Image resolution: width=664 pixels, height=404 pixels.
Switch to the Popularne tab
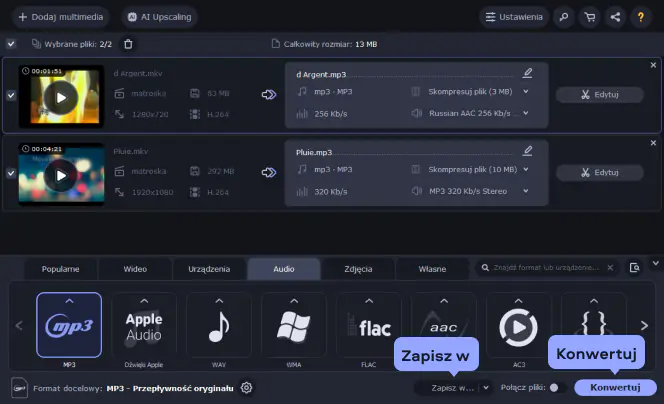tap(61, 269)
